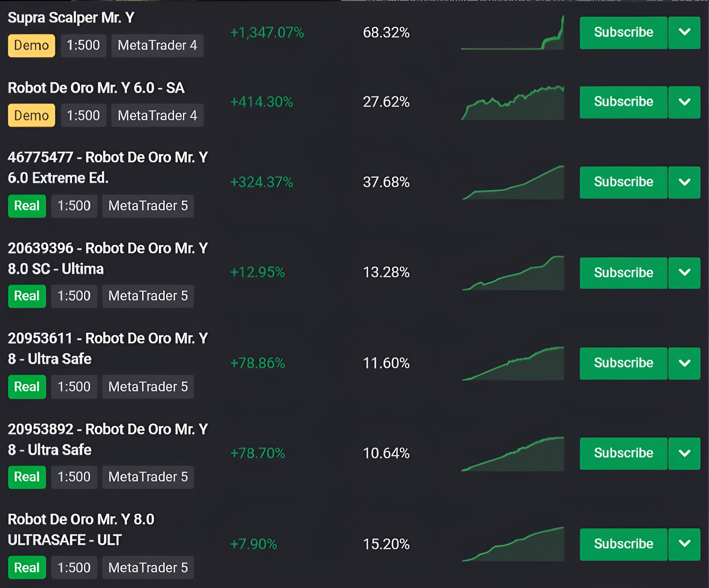Open 20953611 - Robot De Oro Ultra Safe title
This screenshot has width=709, height=588.
[108, 349]
